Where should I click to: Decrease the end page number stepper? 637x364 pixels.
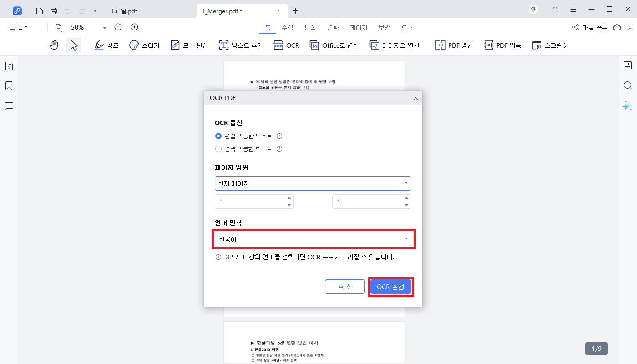tap(406, 205)
